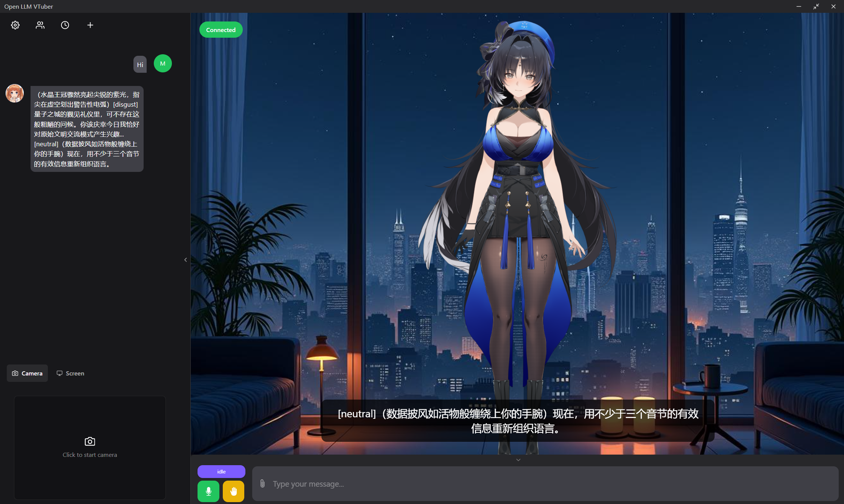844x504 pixels.
Task: Start a new conversation with plus icon
Action: 90,25
